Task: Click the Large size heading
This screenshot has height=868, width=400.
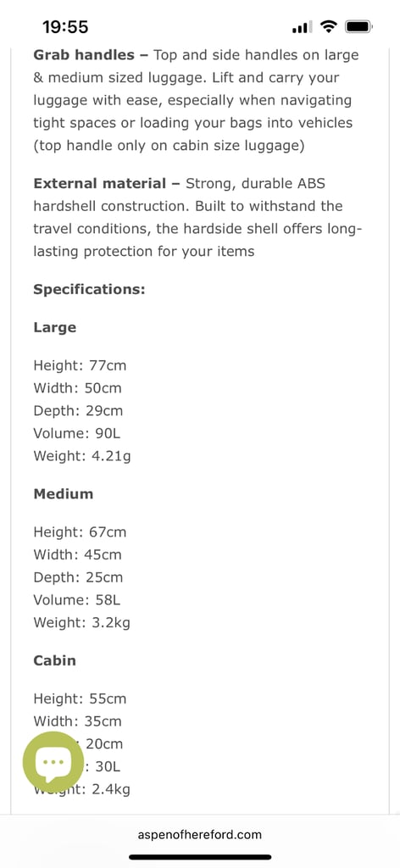Action: (x=55, y=327)
